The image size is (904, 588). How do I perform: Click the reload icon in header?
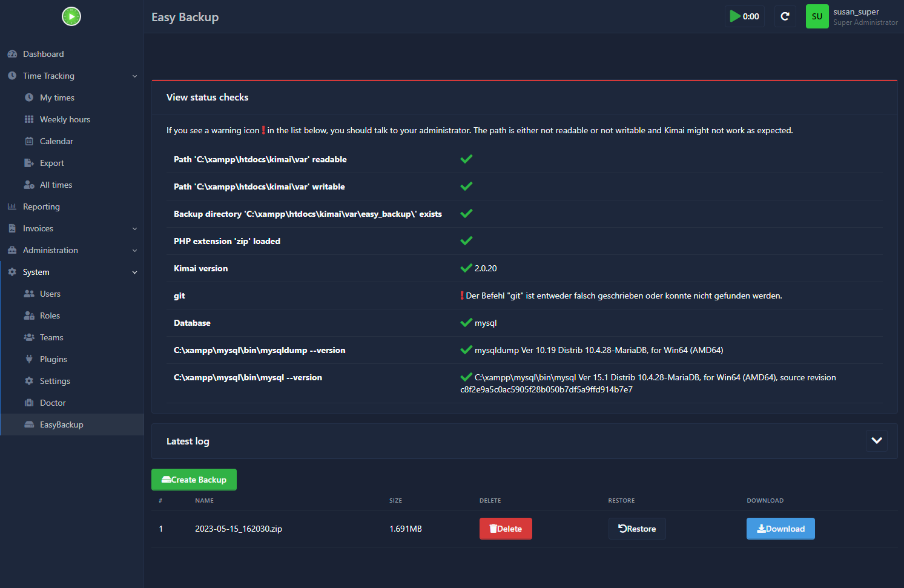point(785,16)
